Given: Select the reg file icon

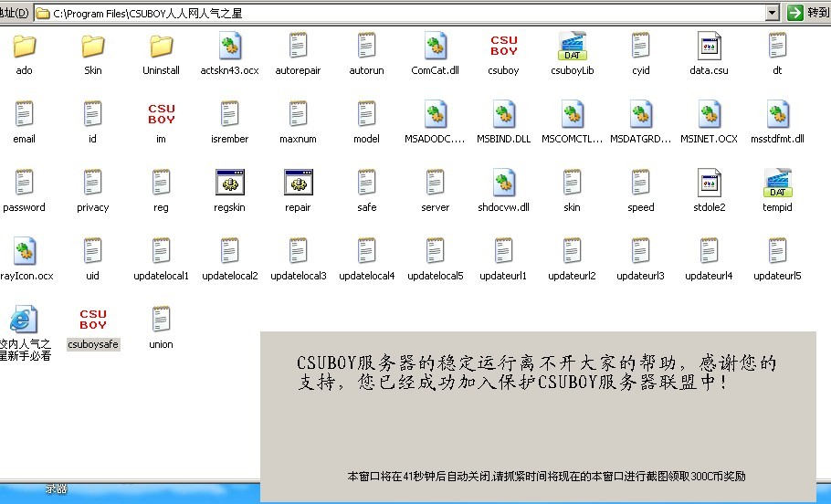Looking at the screenshot, I should 161,183.
